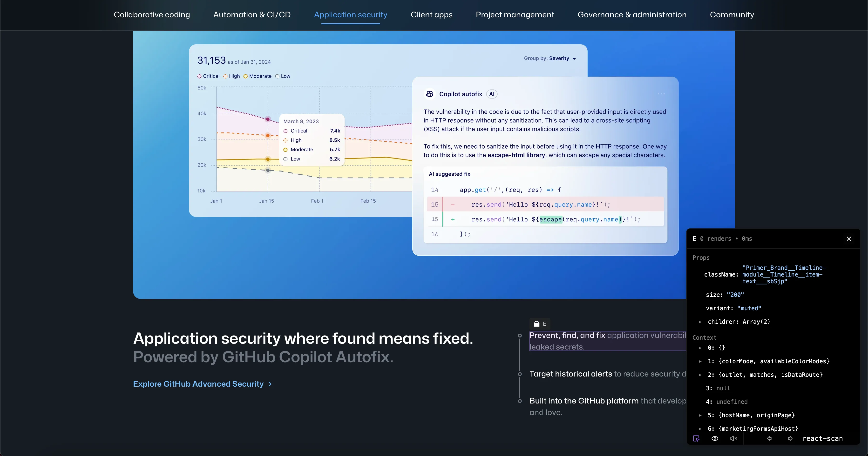Viewport: 868px width, 456px height.
Task: Toggle the react-scan muted sound icon
Action: click(x=733, y=438)
